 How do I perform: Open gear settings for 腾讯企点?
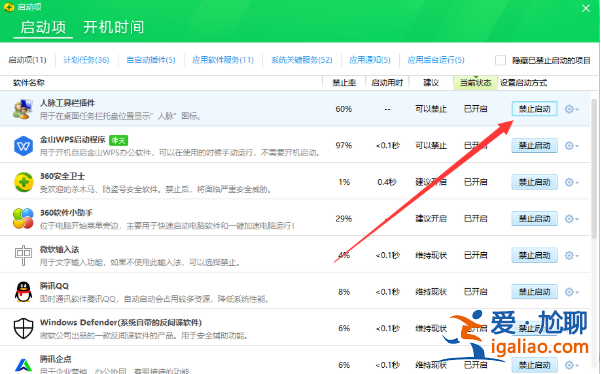coord(571,365)
